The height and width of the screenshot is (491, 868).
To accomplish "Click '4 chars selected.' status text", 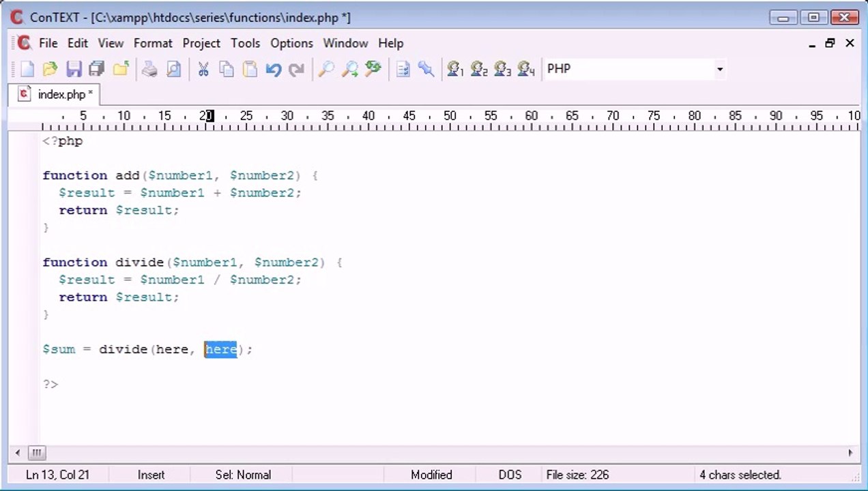I will tap(740, 475).
